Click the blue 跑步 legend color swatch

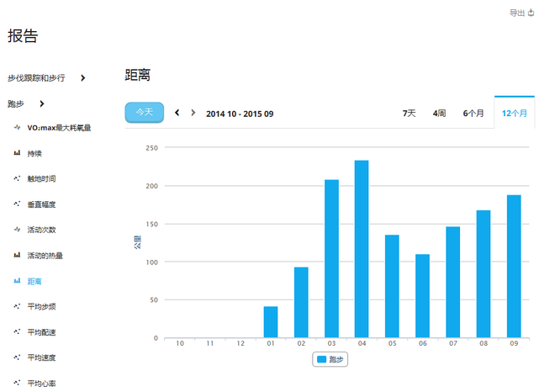(x=321, y=359)
